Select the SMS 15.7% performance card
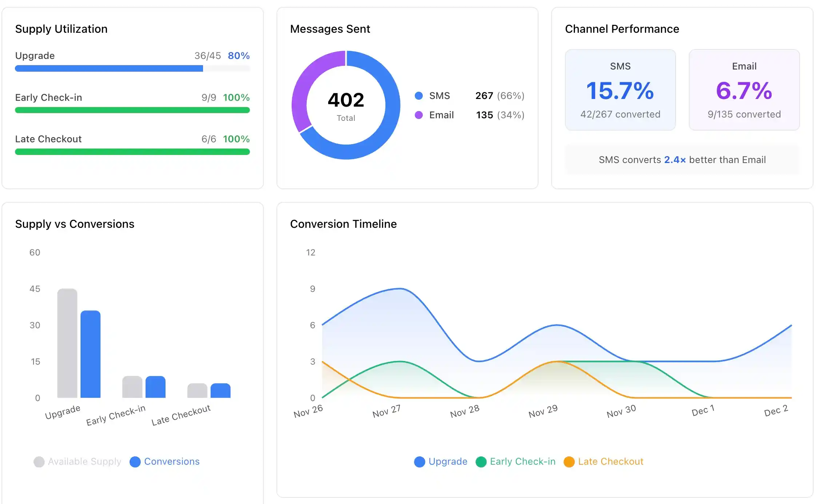 [620, 90]
